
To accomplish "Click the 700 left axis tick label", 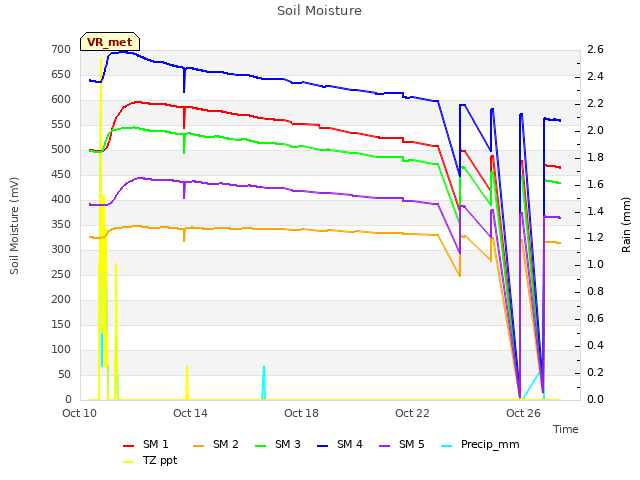I will click(x=61, y=49).
